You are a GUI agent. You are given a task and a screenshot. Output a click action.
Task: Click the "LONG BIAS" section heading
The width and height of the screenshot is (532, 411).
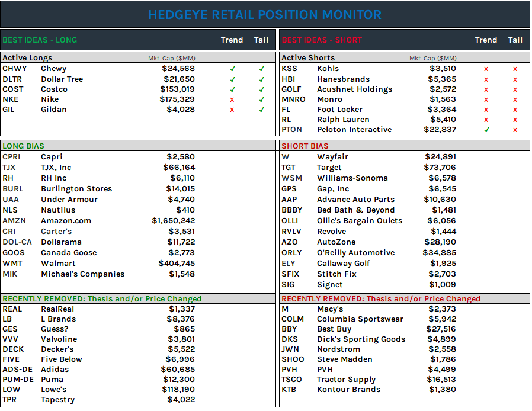(24, 146)
